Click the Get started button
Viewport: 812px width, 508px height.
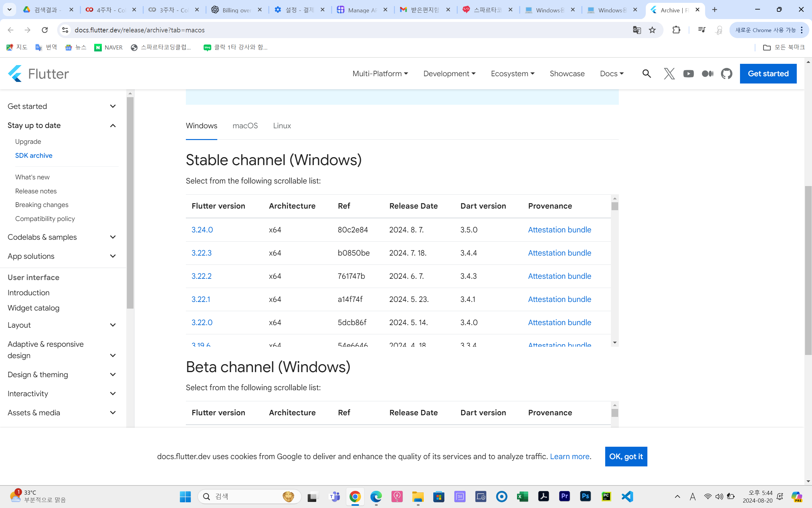(x=768, y=74)
